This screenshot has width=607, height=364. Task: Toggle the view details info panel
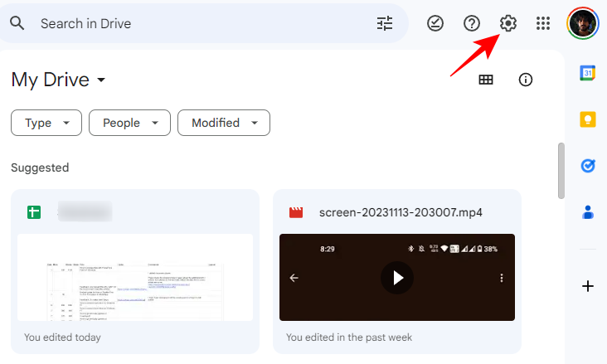click(525, 80)
